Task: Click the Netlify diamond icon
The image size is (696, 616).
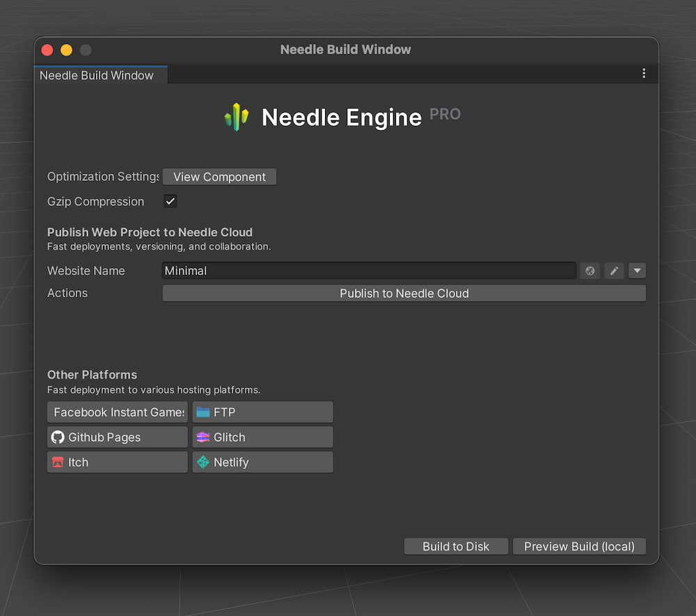Action: [204, 462]
